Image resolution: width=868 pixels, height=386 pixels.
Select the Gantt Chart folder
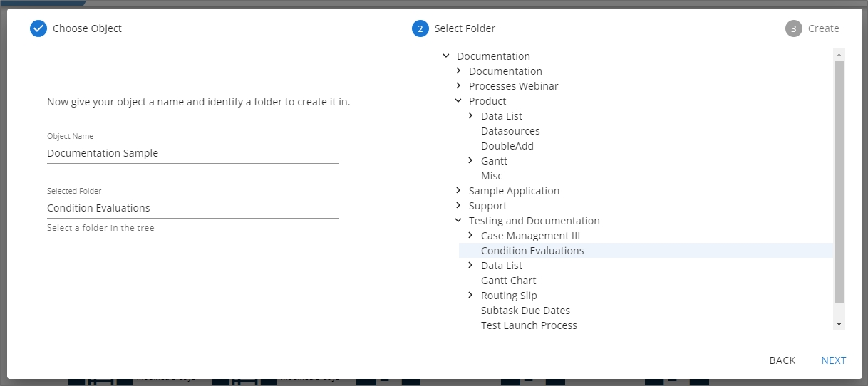tap(508, 281)
